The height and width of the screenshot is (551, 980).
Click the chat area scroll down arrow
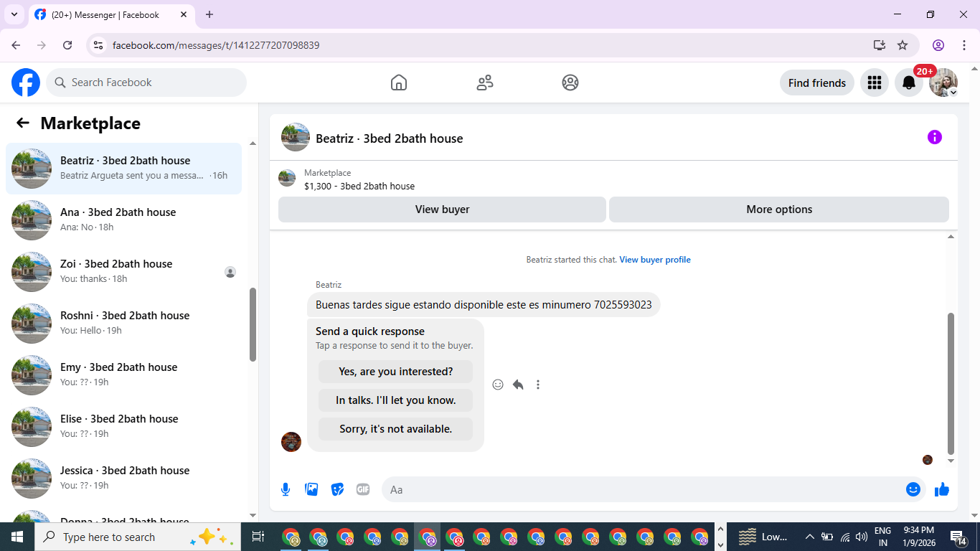pyautogui.click(x=951, y=461)
